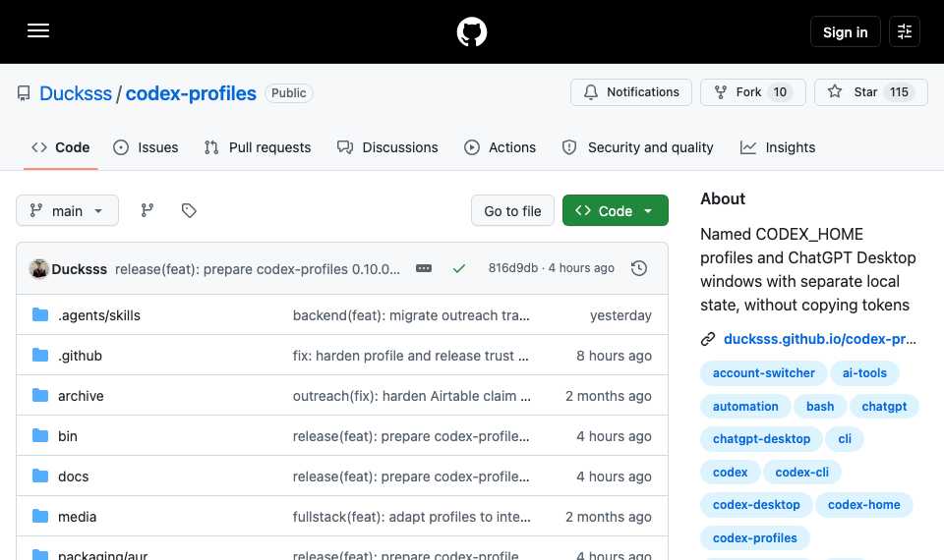This screenshot has height=560, width=944.
Task: Switch to the Code tab
Action: tap(61, 147)
